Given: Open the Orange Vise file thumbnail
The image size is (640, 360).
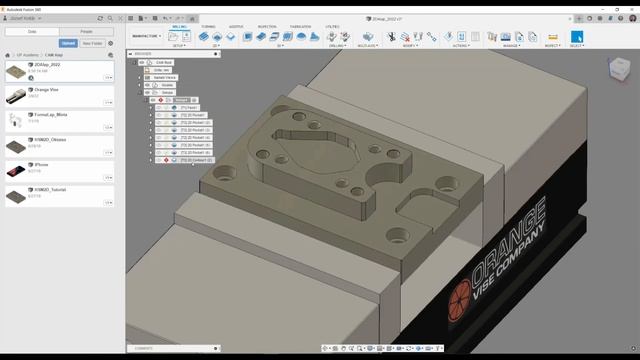Looking at the screenshot, I should point(16,96).
